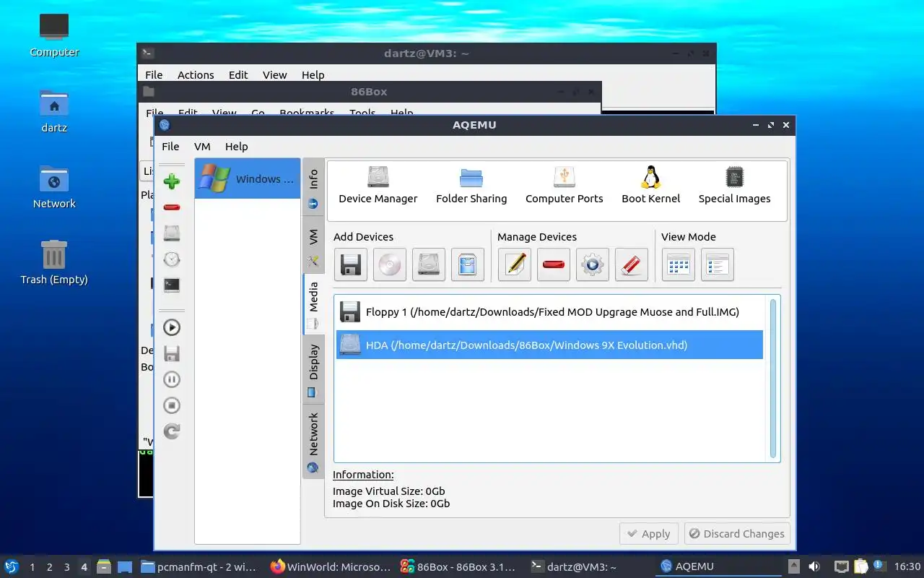Select Floppy 1 device entry

(549, 312)
